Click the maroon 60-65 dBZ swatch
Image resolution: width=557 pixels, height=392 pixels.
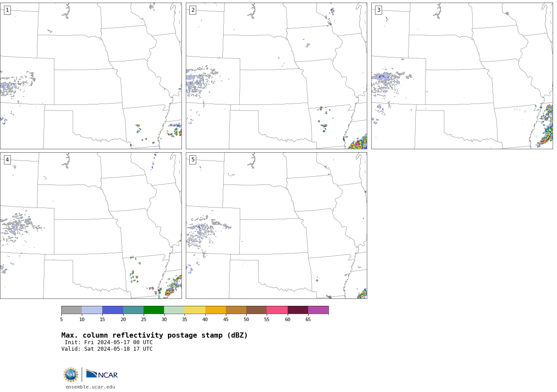pos(298,310)
